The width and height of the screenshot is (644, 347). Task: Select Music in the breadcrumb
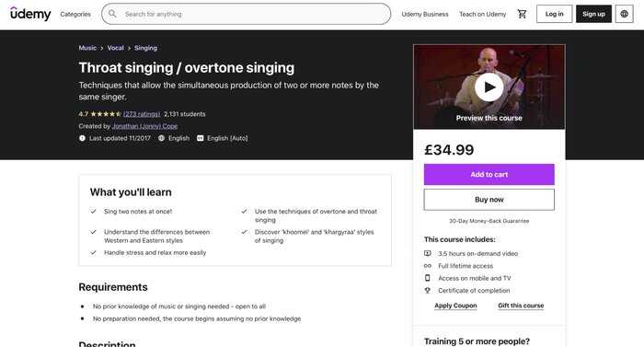pos(87,48)
